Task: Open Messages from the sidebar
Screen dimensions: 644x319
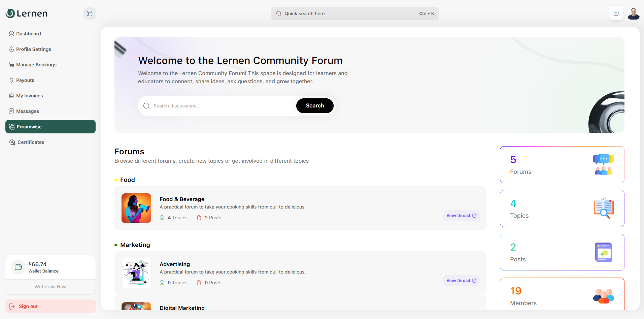Action: coord(27,111)
